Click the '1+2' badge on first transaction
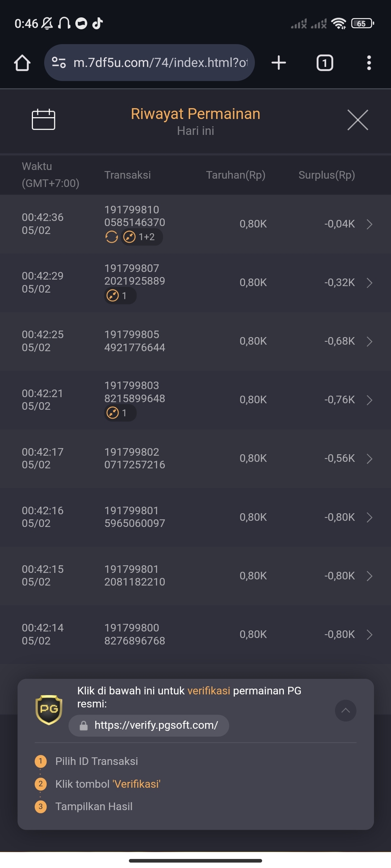 click(142, 237)
